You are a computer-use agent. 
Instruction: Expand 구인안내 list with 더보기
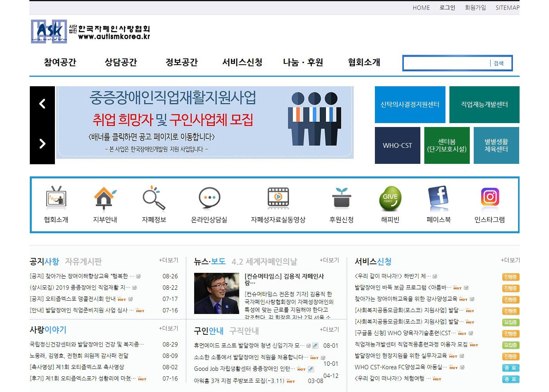coord(329,330)
